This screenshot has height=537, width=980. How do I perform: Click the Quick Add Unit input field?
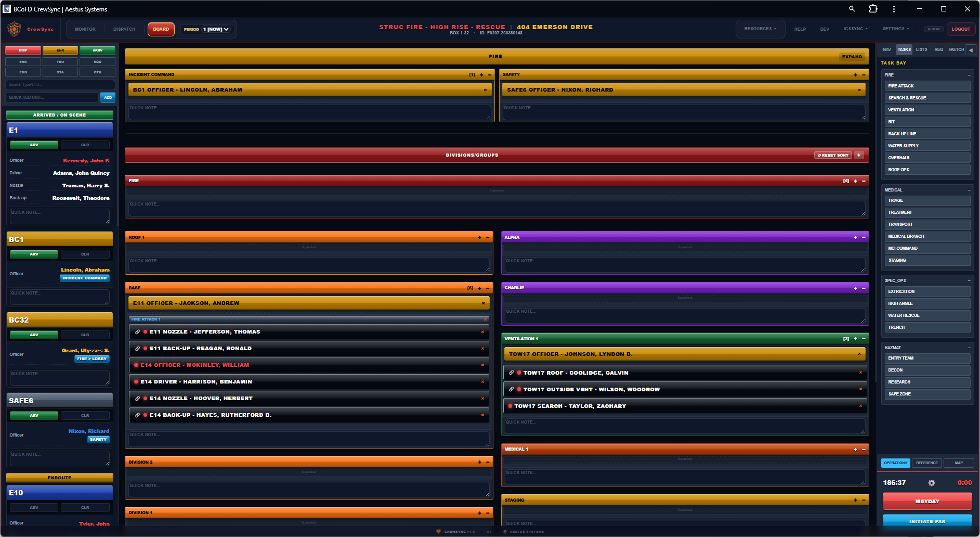(x=52, y=97)
